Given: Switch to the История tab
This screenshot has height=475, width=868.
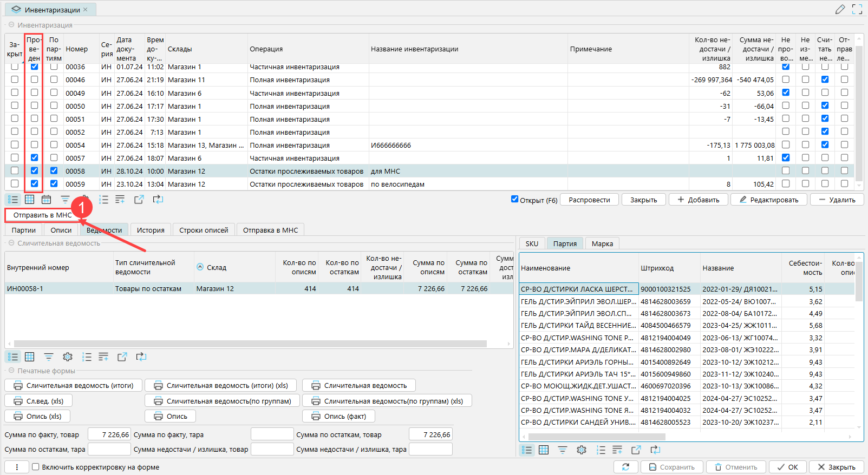Looking at the screenshot, I should pyautogui.click(x=151, y=230).
